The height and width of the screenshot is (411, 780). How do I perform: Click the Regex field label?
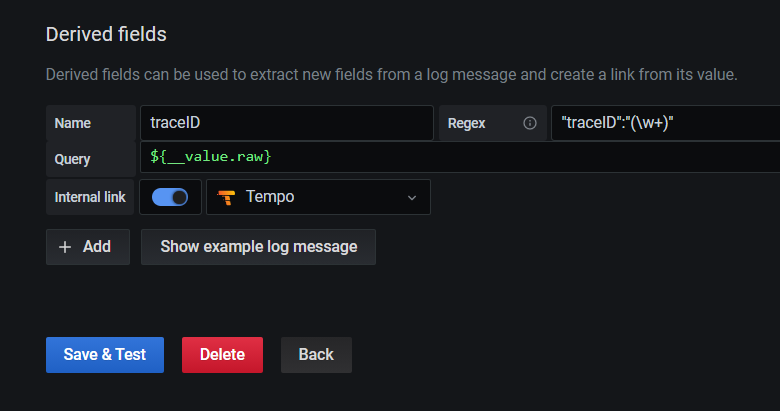tap(467, 123)
